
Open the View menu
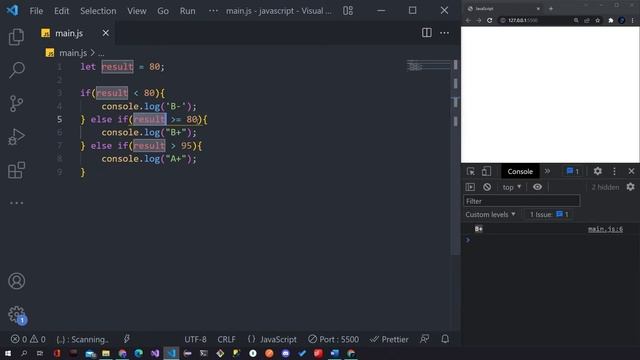coord(137,11)
